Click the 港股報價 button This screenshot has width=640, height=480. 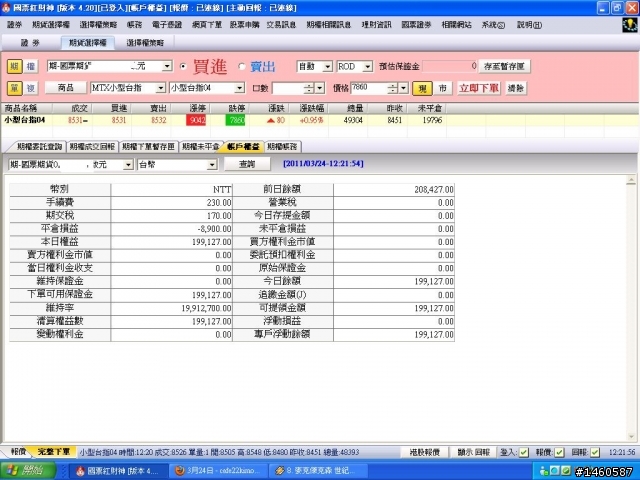pyautogui.click(x=424, y=452)
